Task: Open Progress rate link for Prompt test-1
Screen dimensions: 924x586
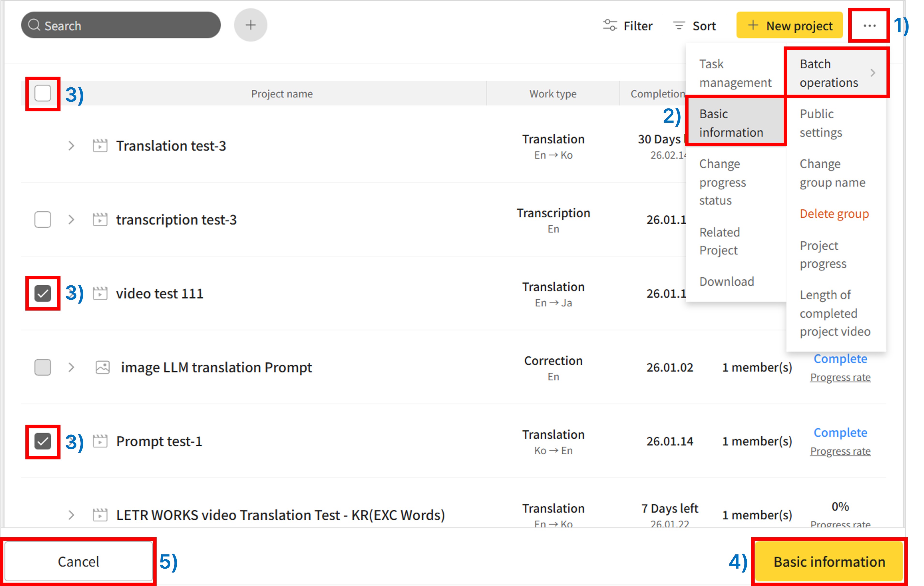Action: 840,451
